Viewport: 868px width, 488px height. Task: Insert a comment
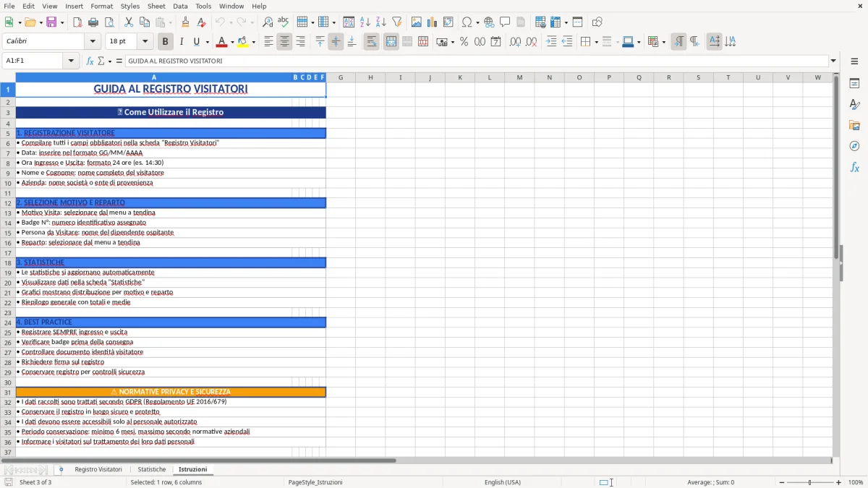tap(505, 22)
